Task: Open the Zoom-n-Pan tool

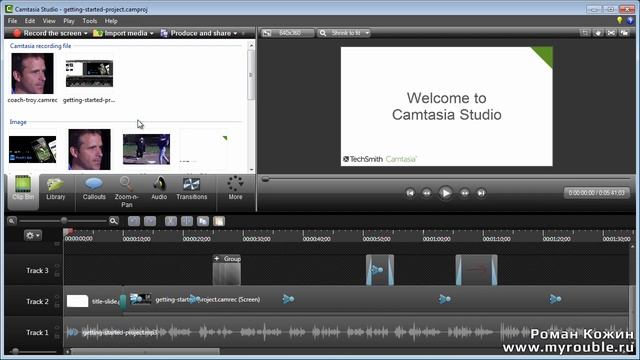Action: (x=127, y=192)
